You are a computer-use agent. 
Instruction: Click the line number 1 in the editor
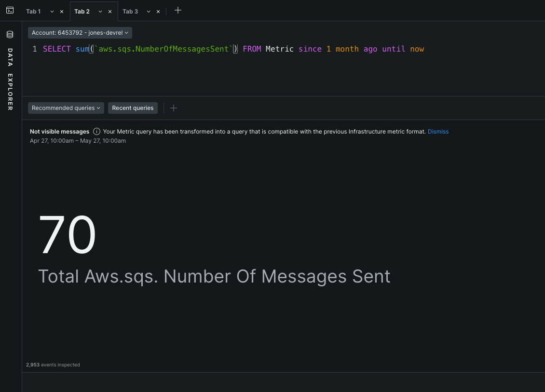tap(35, 49)
